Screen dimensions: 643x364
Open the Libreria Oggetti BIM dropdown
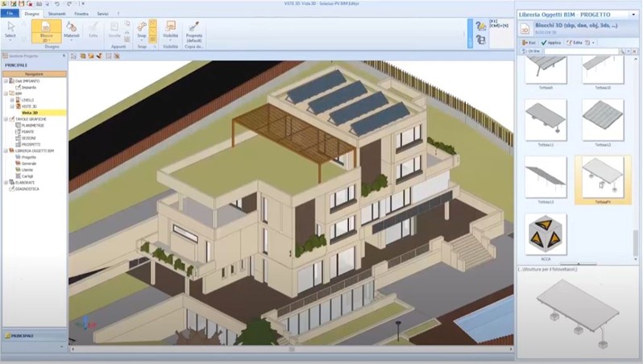pyautogui.click(x=633, y=14)
